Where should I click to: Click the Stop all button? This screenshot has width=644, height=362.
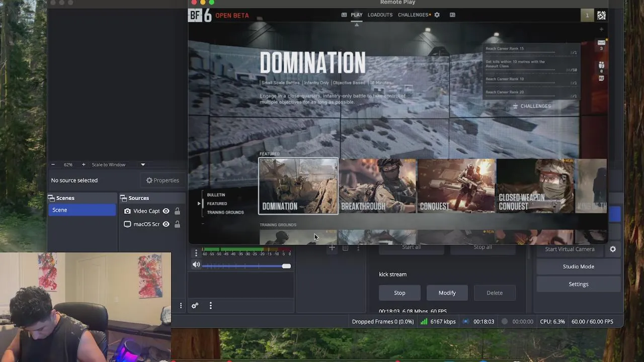click(x=482, y=247)
